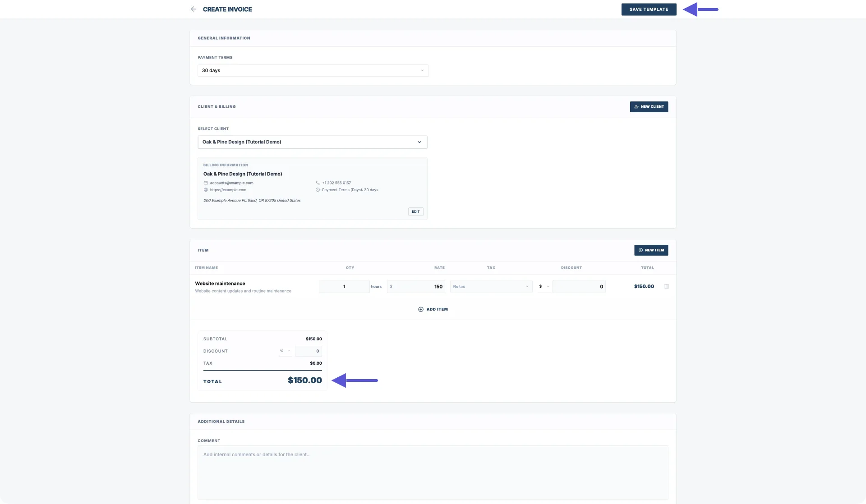
Task: Click the globe icon beside https://example.com
Action: [x=206, y=190]
